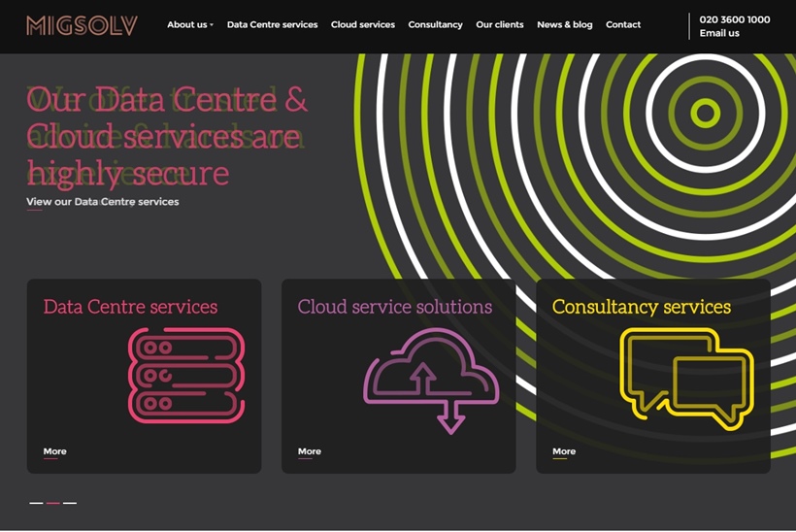Navigate to Our clients page
Screen dimensions: 796x532
[x=499, y=24]
